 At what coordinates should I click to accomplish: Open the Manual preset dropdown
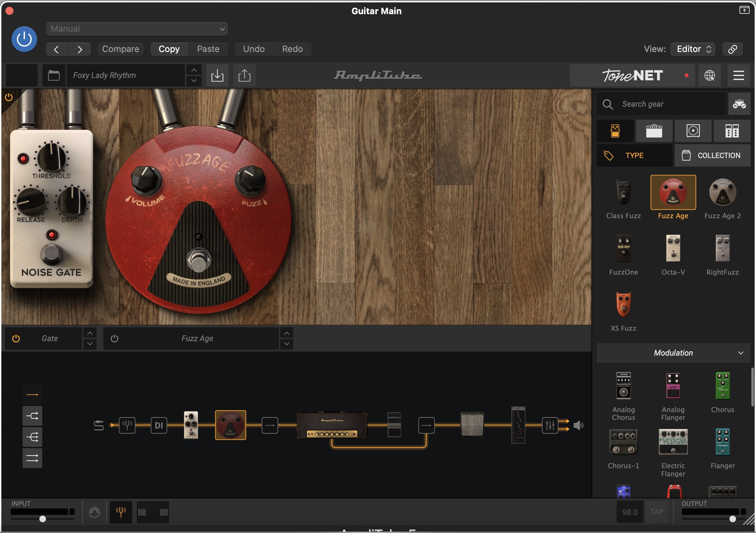click(x=137, y=29)
